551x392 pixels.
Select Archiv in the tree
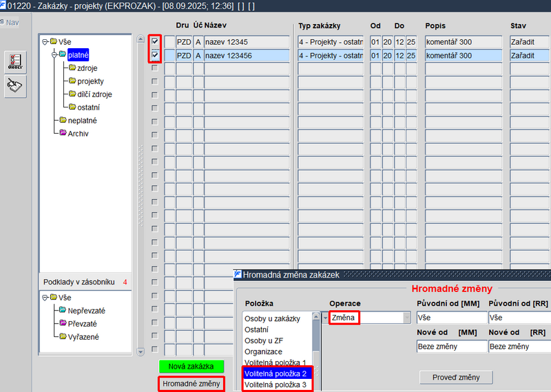click(x=78, y=134)
